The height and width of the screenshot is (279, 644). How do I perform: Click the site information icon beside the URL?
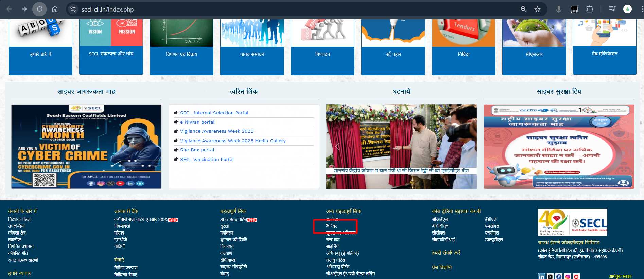tap(73, 9)
